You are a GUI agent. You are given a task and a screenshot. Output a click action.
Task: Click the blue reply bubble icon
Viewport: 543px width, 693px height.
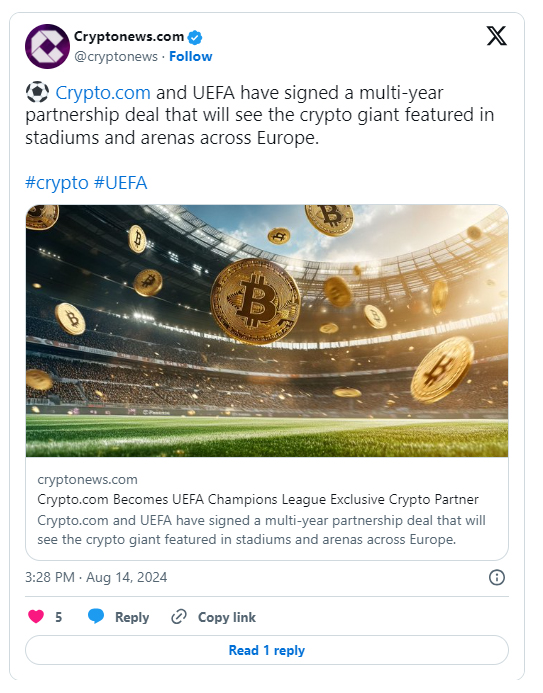96,616
